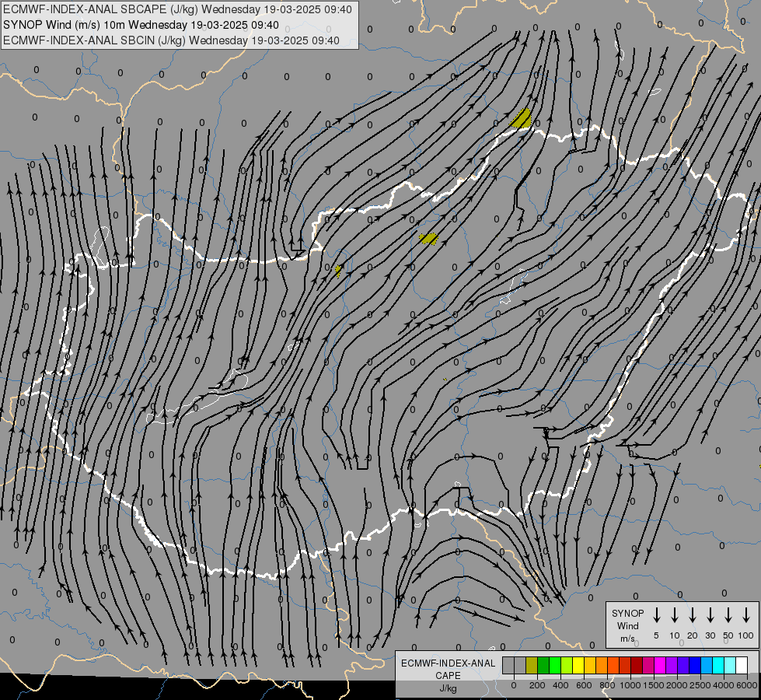Image resolution: width=761 pixels, height=700 pixels.
Task: Click the 100 m/s wind arrow symbol
Action: click(746, 615)
